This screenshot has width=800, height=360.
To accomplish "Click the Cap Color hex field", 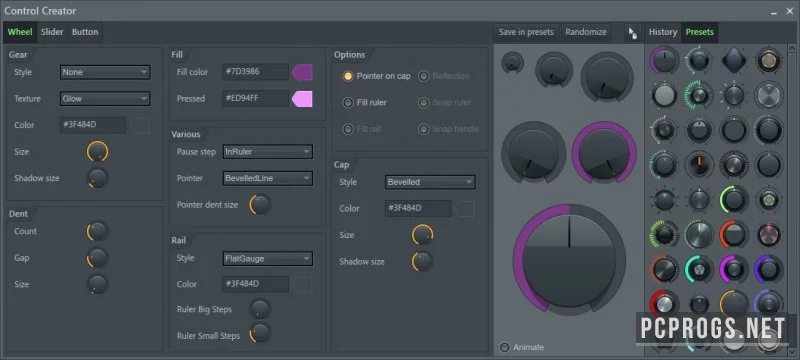I will click(x=418, y=209).
